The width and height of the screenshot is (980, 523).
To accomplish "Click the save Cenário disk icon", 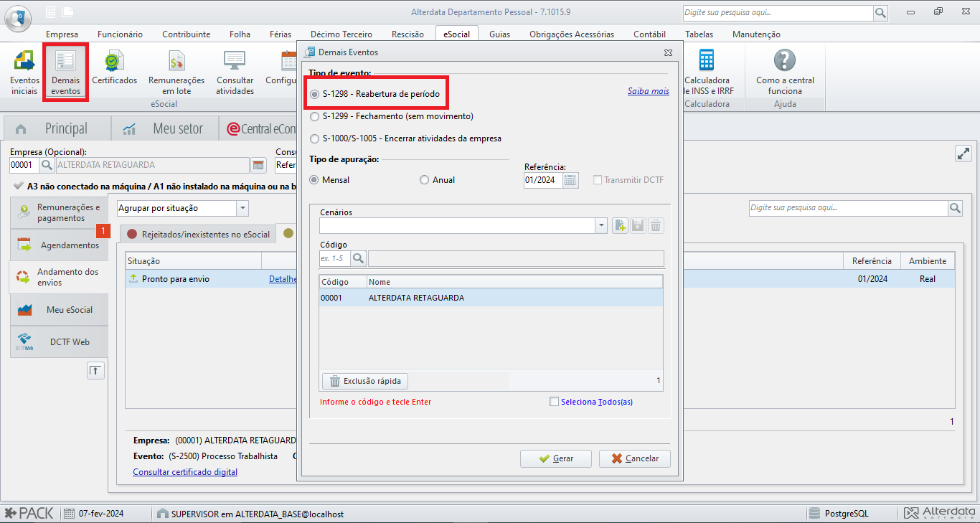I will pos(638,226).
